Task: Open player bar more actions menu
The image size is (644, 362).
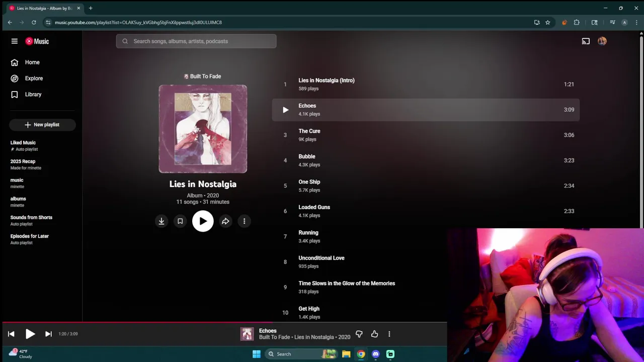Action: pyautogui.click(x=389, y=334)
